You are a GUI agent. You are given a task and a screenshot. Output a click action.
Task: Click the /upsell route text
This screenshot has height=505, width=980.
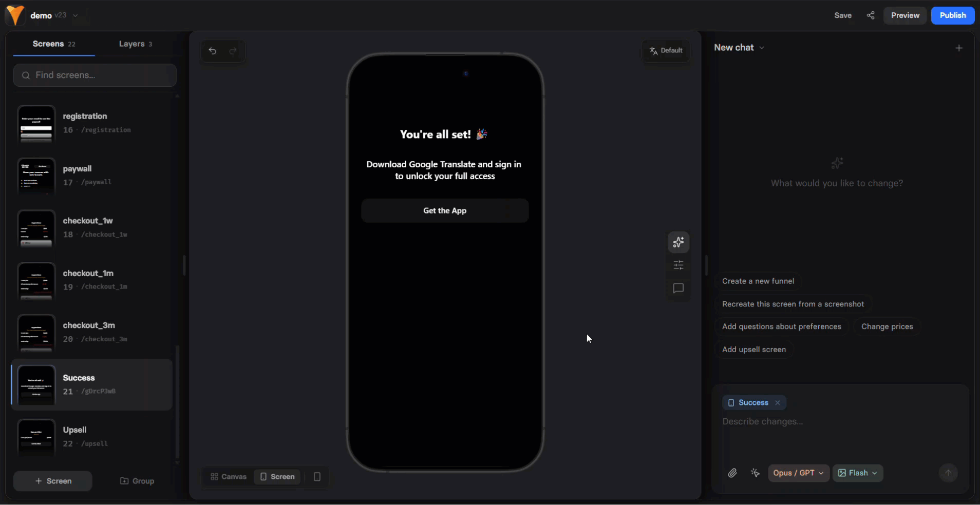click(x=95, y=444)
